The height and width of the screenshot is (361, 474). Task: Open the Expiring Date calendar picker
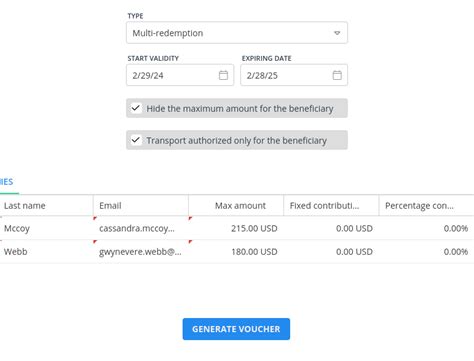[337, 75]
